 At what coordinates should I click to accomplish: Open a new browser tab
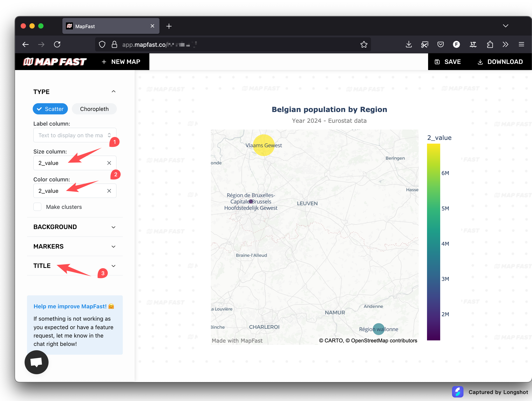point(169,26)
